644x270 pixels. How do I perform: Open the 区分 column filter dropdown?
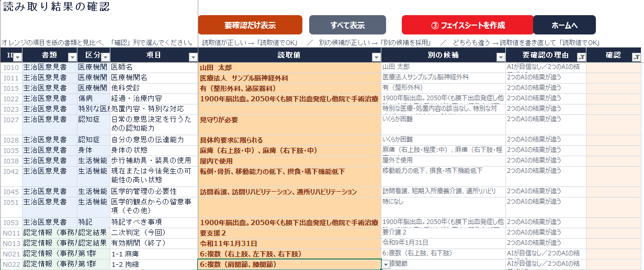pos(106,56)
